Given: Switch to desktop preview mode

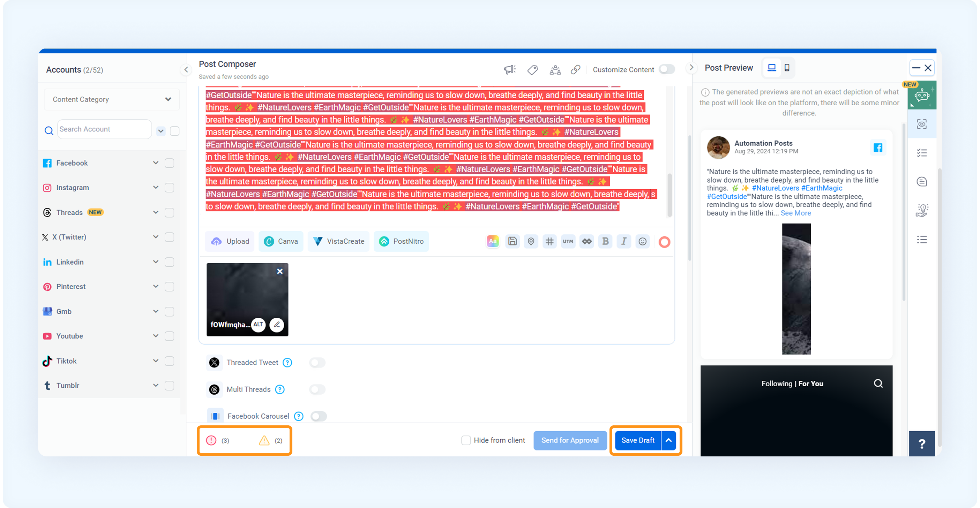Looking at the screenshot, I should pyautogui.click(x=771, y=68).
